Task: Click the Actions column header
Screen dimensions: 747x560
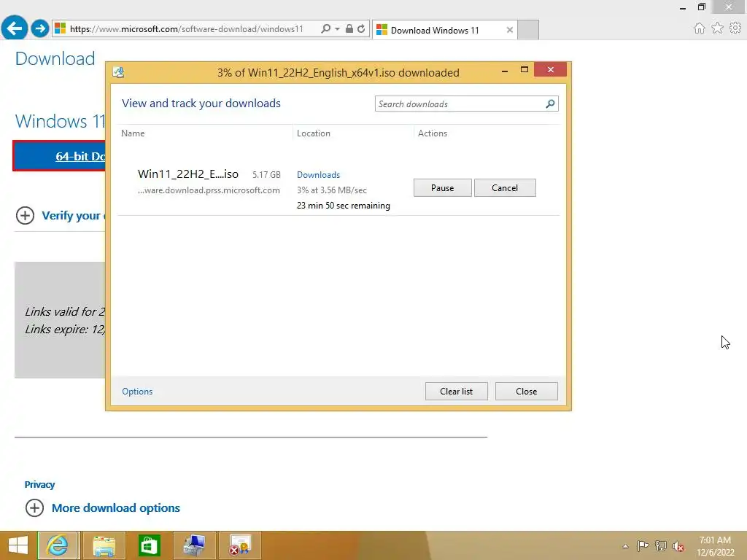Action: [433, 133]
